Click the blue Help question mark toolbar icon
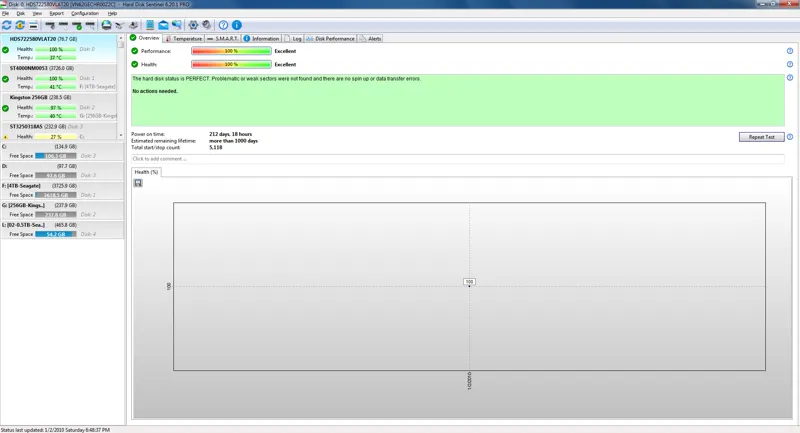This screenshot has height=433, width=800. pos(223,25)
